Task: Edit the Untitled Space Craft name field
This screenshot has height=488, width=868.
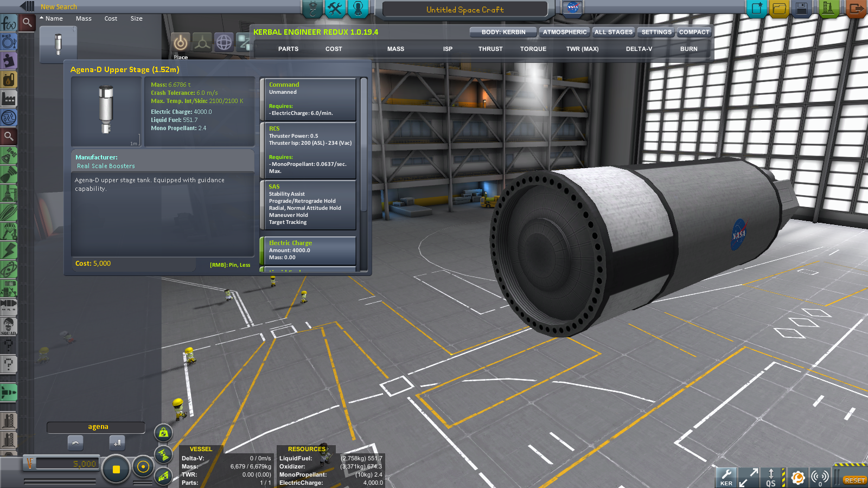Action: click(x=465, y=9)
